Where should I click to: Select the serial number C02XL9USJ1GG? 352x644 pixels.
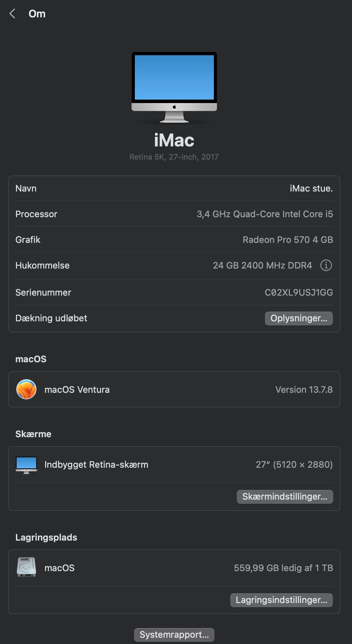point(298,292)
